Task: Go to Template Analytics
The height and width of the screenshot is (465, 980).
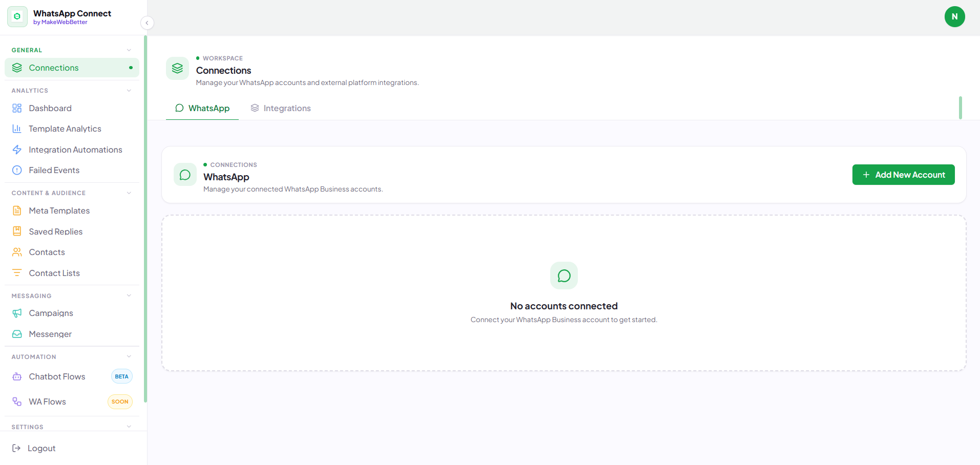Action: pos(72,129)
